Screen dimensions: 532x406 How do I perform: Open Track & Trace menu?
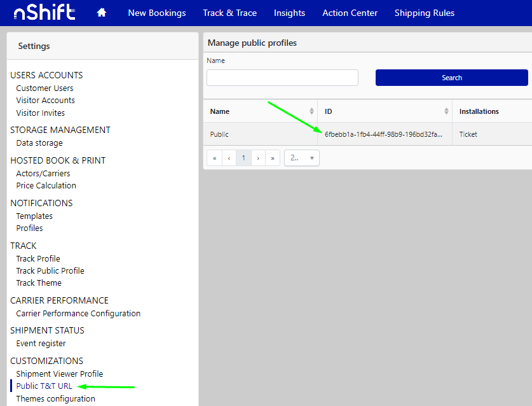(229, 13)
